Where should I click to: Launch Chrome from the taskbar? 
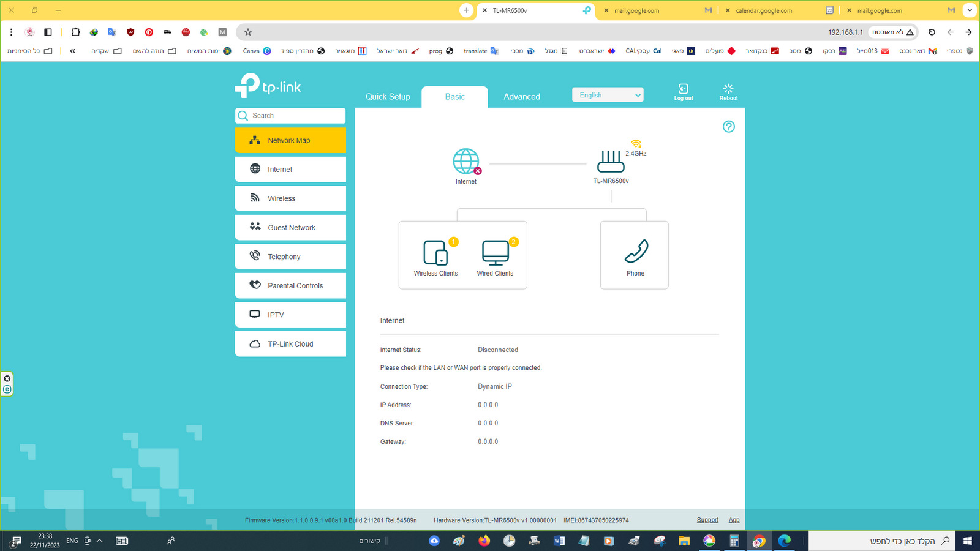[x=759, y=541]
